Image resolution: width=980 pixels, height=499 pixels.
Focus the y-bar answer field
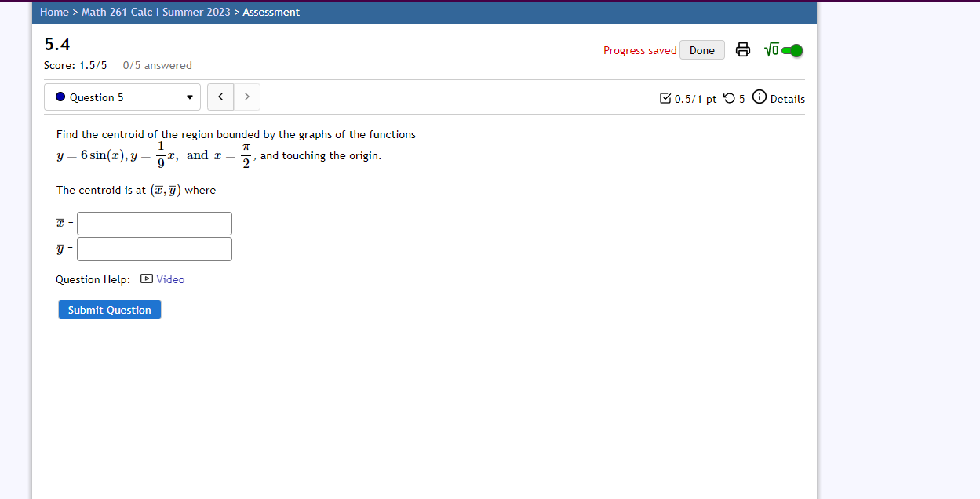[155, 249]
